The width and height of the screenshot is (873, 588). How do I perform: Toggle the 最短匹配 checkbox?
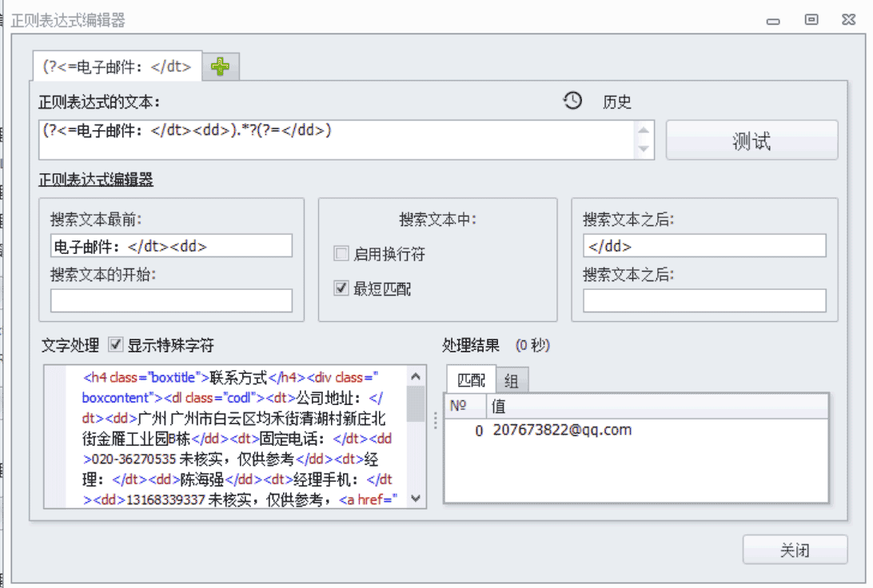click(341, 288)
